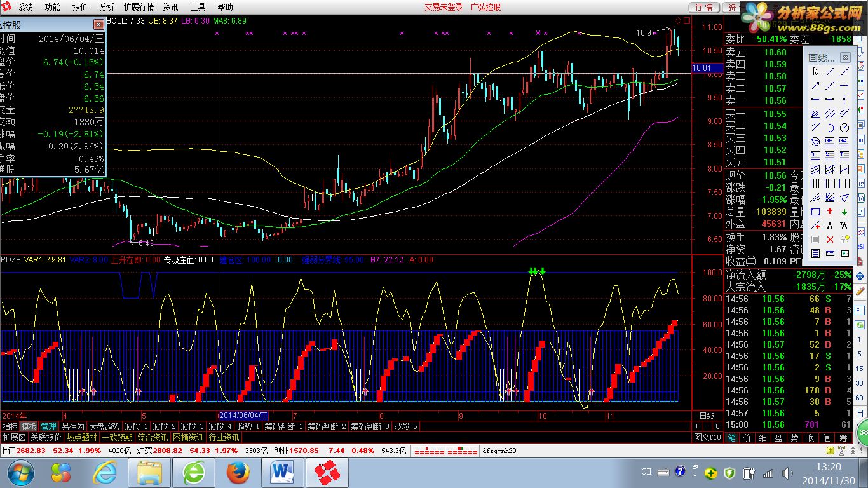868x488 pixels.
Task: Open the 功能 menu
Action: [x=52, y=7]
